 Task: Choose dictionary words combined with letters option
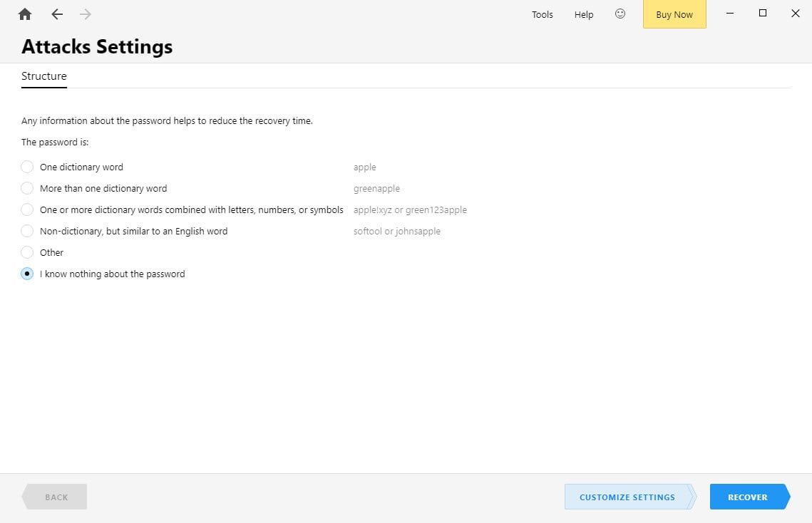pos(27,209)
